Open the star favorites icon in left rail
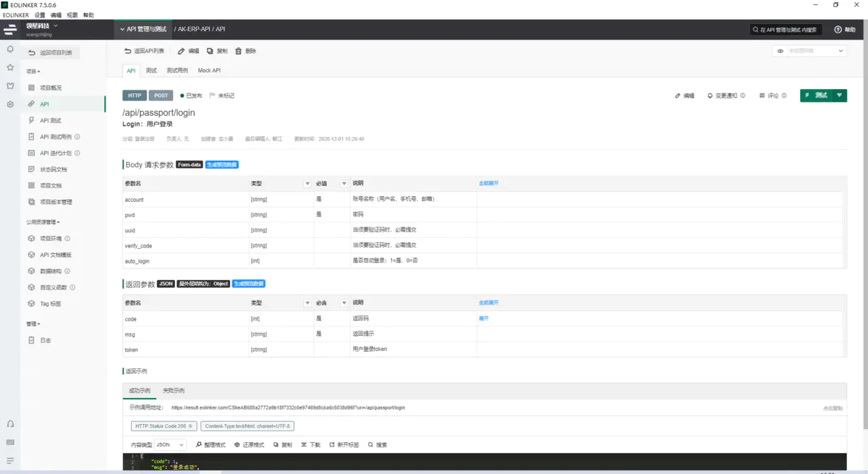Image resolution: width=868 pixels, height=474 pixels. [10, 67]
